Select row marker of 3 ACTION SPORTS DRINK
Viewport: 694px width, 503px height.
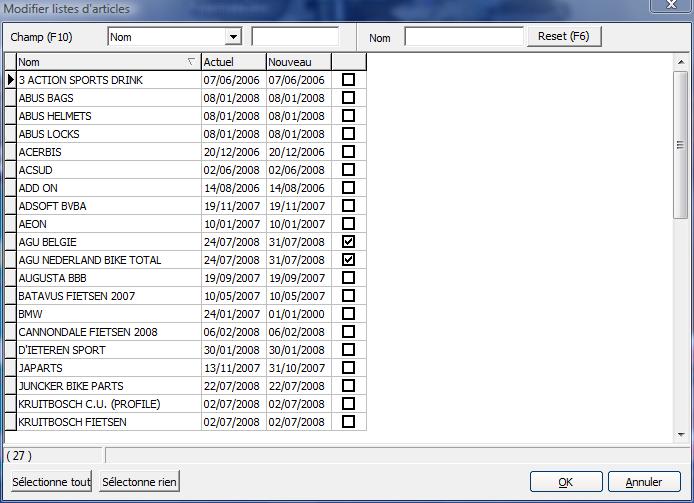pos(11,80)
